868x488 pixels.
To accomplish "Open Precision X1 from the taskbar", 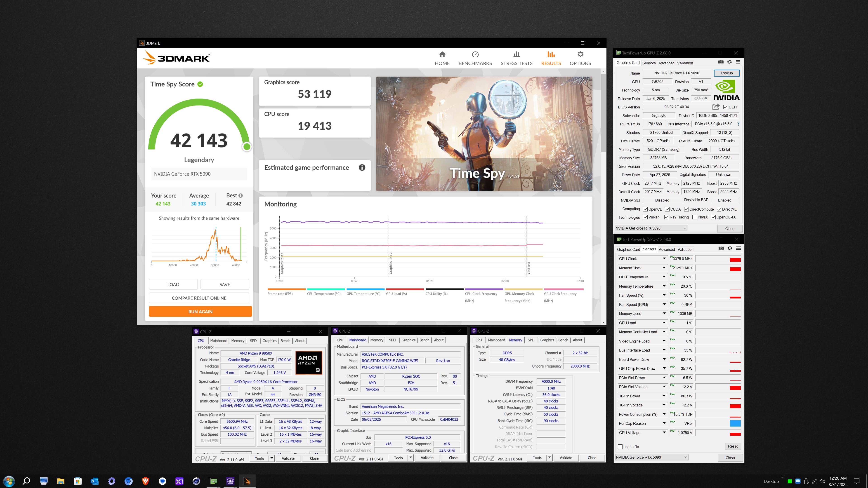I will click(179, 481).
